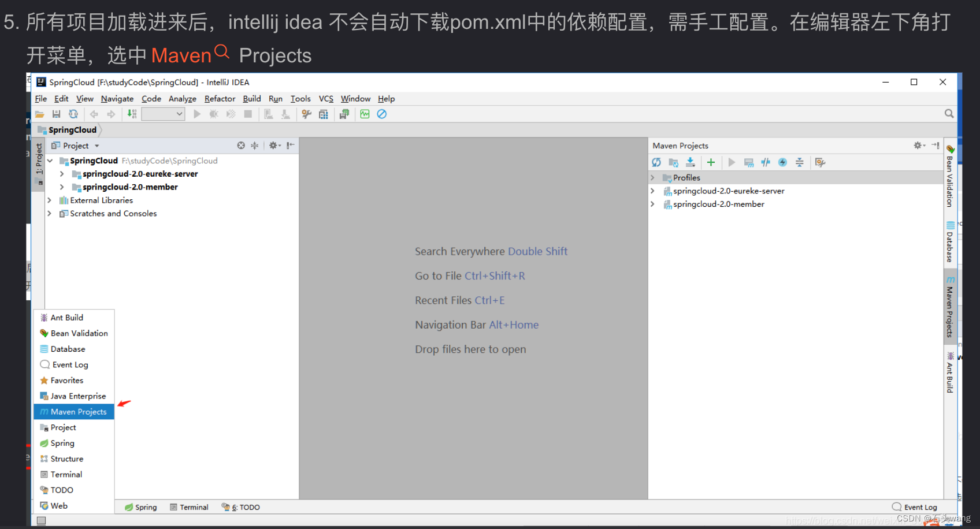The height and width of the screenshot is (529, 980).
Task: Click Collapse All in Project panel
Action: (254, 146)
